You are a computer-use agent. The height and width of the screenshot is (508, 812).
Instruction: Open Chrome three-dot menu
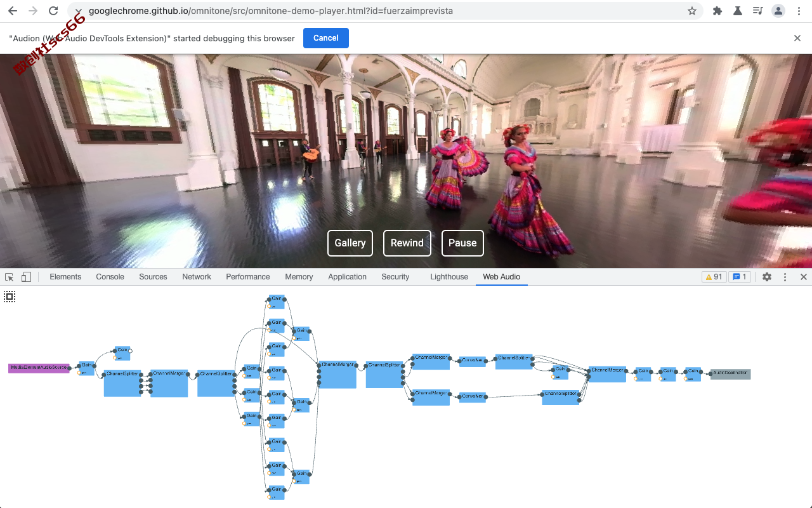799,11
